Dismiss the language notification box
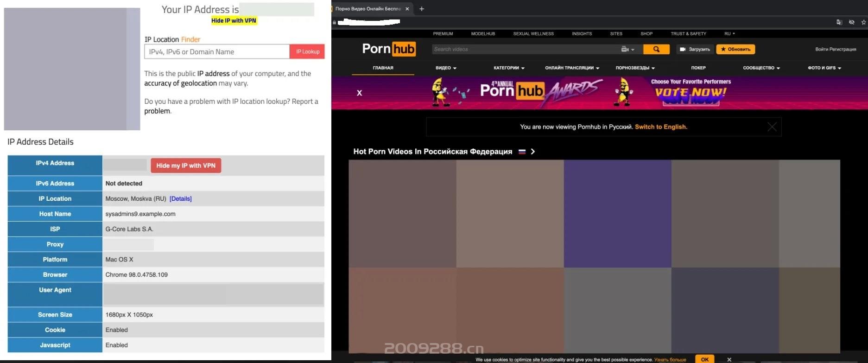The width and height of the screenshot is (868, 363). coord(772,127)
